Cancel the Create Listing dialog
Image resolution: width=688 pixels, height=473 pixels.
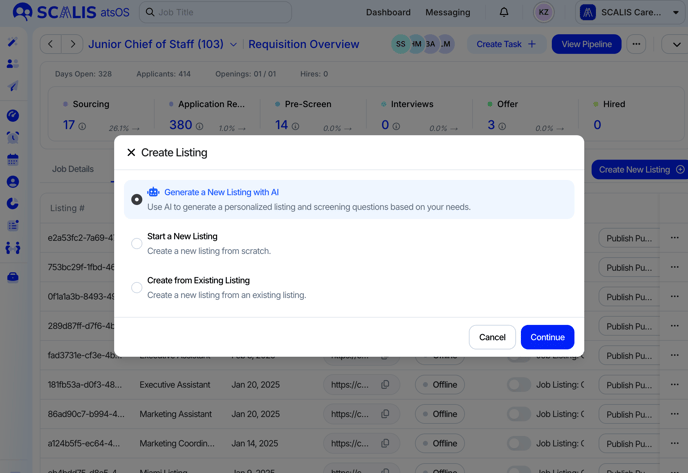492,337
